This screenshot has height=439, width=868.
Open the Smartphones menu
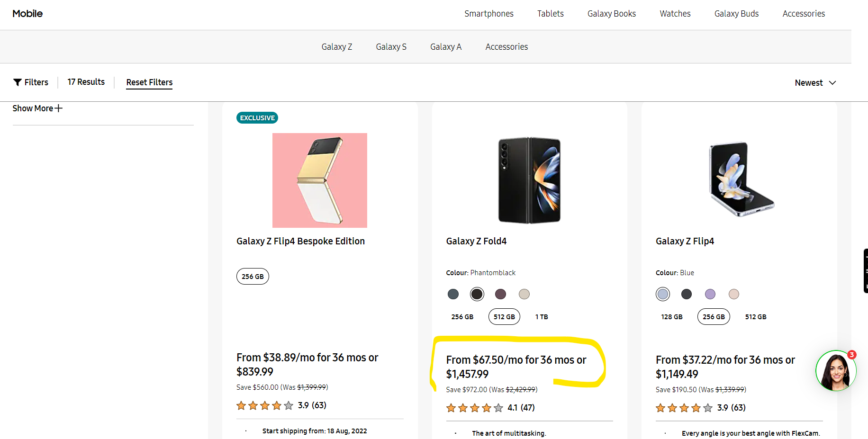(x=488, y=14)
